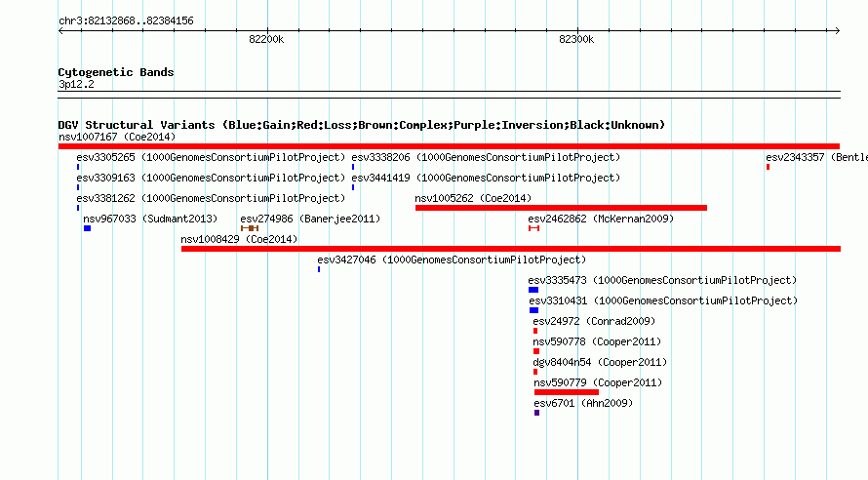Open nsv590778 (Cooper2011) label
Viewport: 868px width, 480px height.
coord(597,341)
